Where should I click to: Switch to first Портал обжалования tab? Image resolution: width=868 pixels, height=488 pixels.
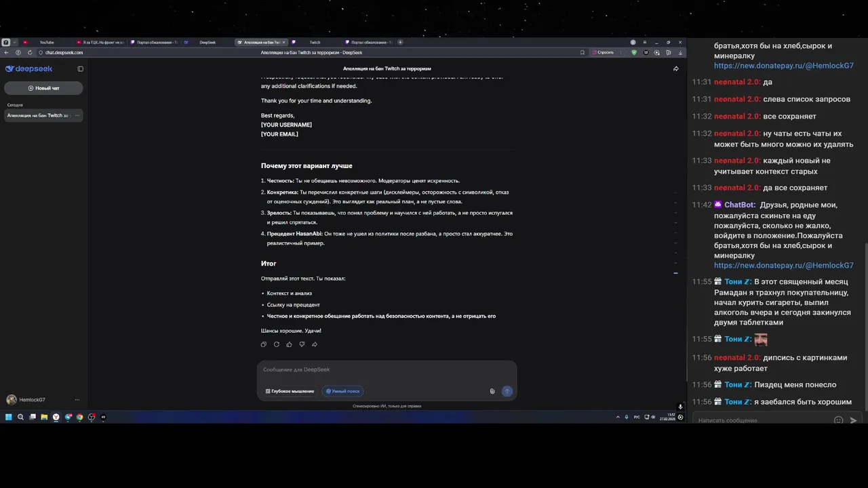[x=154, y=42]
